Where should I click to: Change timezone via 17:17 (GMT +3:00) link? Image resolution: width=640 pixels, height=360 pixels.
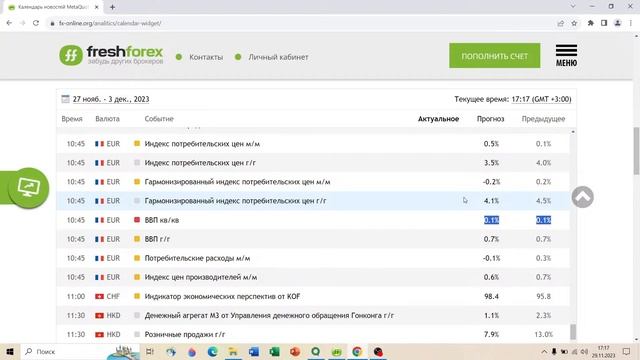[x=541, y=99]
